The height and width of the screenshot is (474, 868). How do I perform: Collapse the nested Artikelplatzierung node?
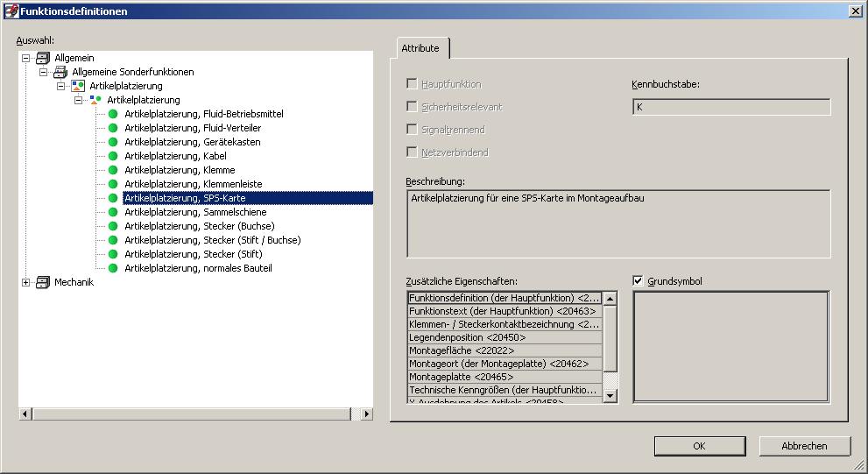click(79, 100)
